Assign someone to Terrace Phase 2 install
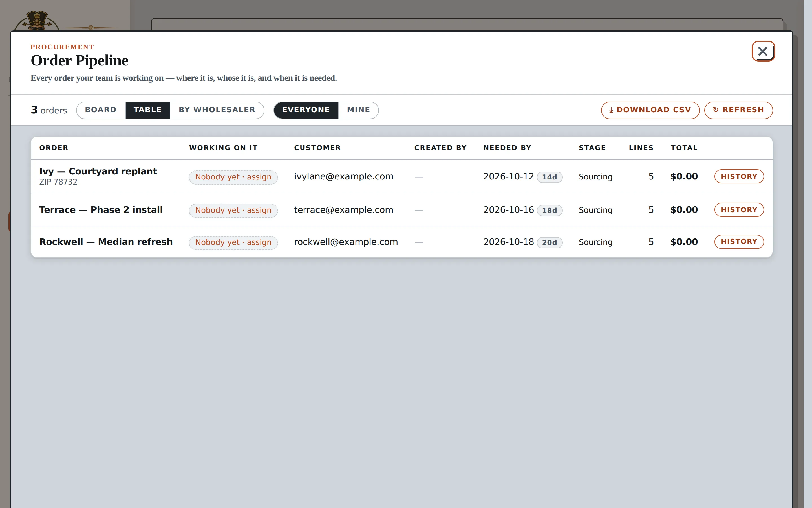This screenshot has height=508, width=812. [x=233, y=210]
